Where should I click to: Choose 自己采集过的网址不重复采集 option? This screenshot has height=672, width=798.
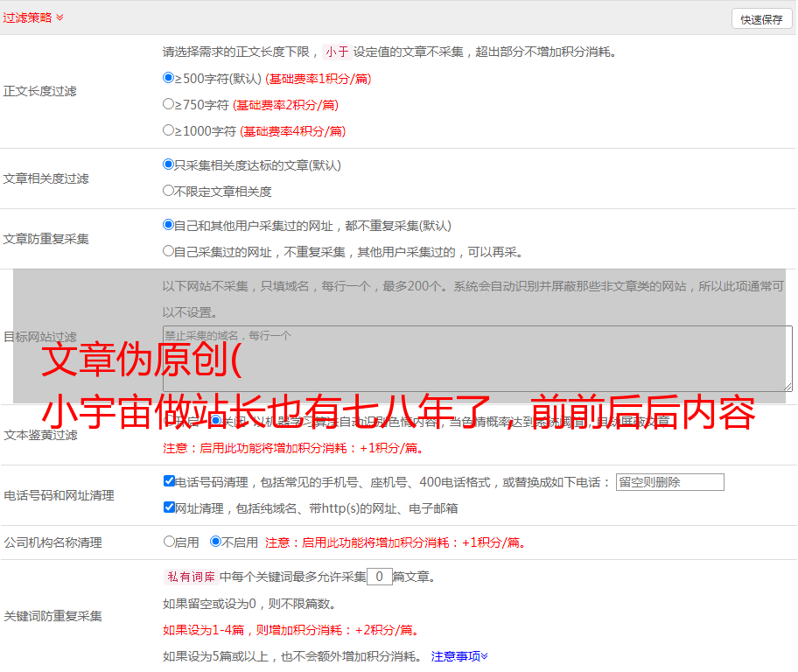(169, 251)
